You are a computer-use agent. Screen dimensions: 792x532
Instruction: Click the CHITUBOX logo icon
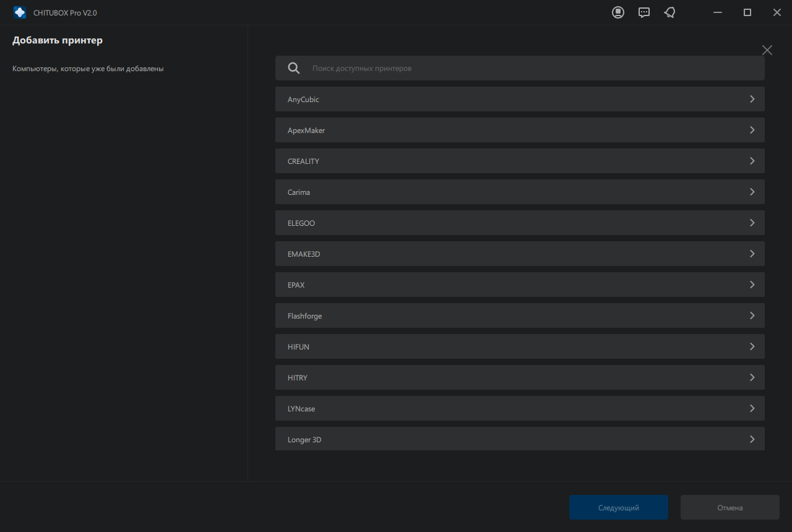coord(20,12)
